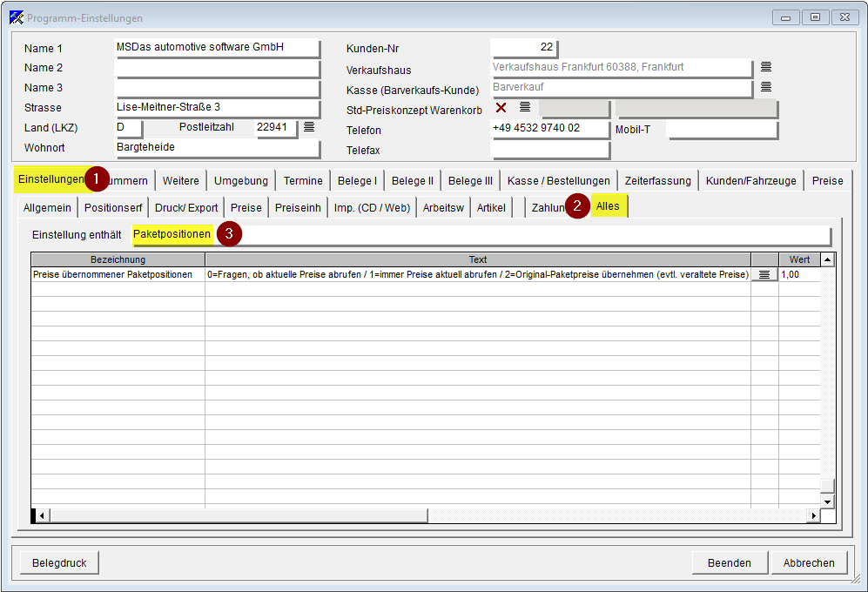Click the Strasse input field
This screenshot has height=592, width=868.
pyautogui.click(x=217, y=108)
